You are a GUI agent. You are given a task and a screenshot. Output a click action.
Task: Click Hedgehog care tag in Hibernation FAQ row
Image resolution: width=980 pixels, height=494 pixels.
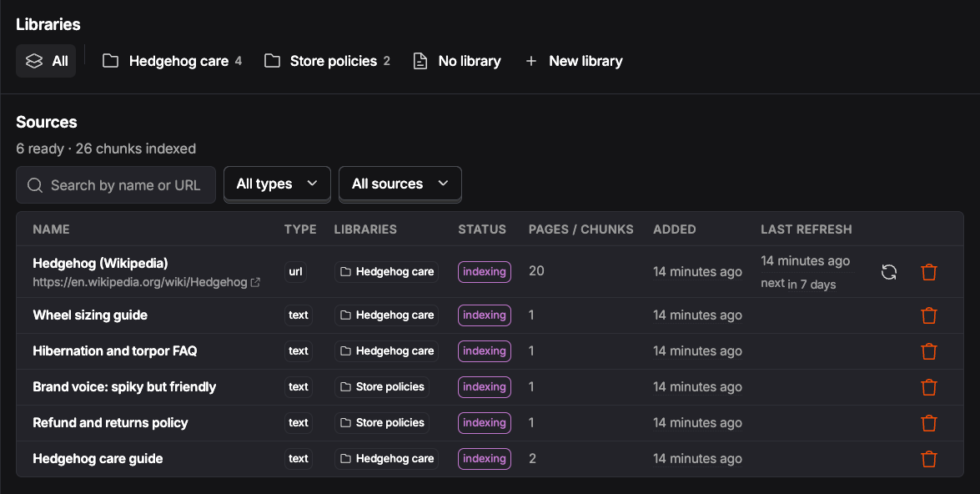(386, 351)
